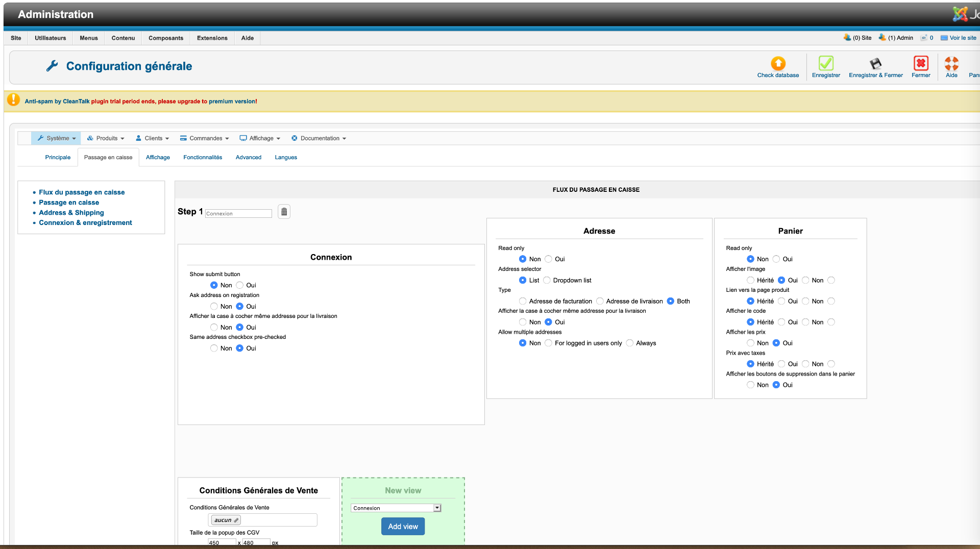Viewport: 980px width, 549px height.
Task: Switch to the Advanced tab
Action: click(249, 157)
